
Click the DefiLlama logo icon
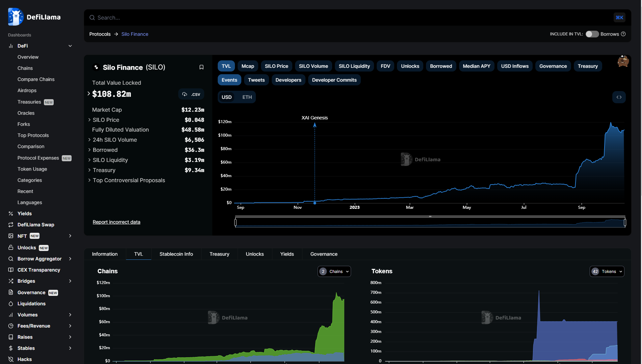pyautogui.click(x=16, y=17)
